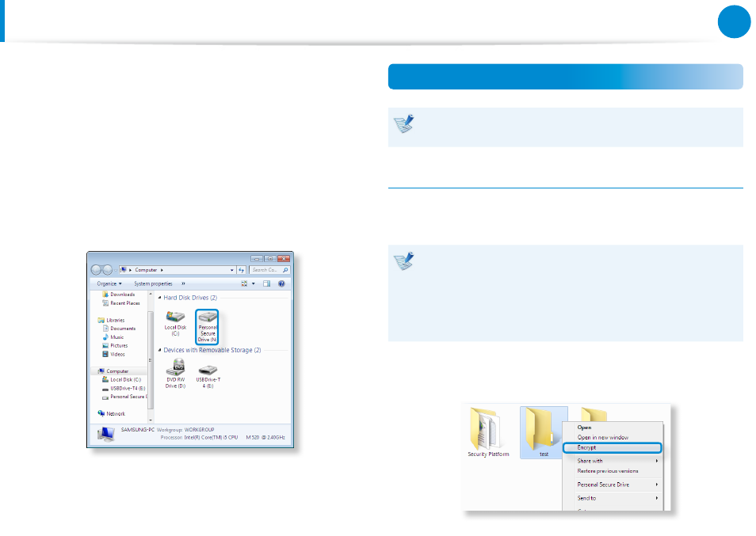Collapse Devices with Removable Storage (2) group
The height and width of the screenshot is (536, 756).
tap(160, 350)
